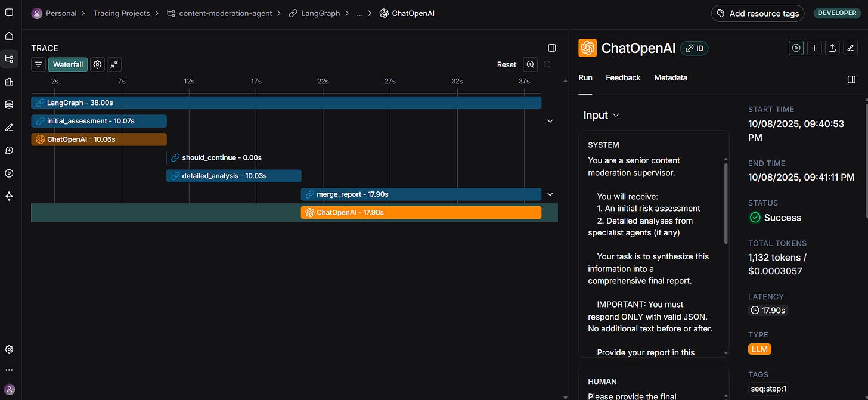The height and width of the screenshot is (400, 868).
Task: Open the Home icon in the sidebar
Action: [x=9, y=36]
